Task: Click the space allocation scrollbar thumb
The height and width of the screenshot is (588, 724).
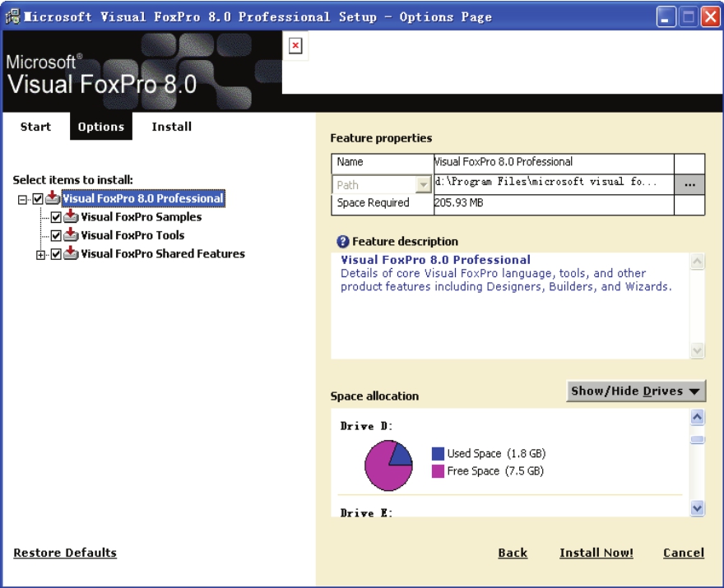Action: (697, 439)
